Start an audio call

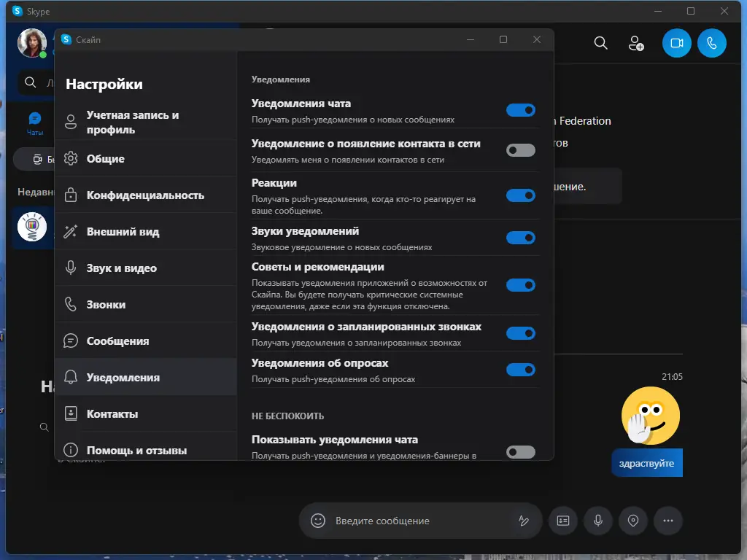(711, 43)
